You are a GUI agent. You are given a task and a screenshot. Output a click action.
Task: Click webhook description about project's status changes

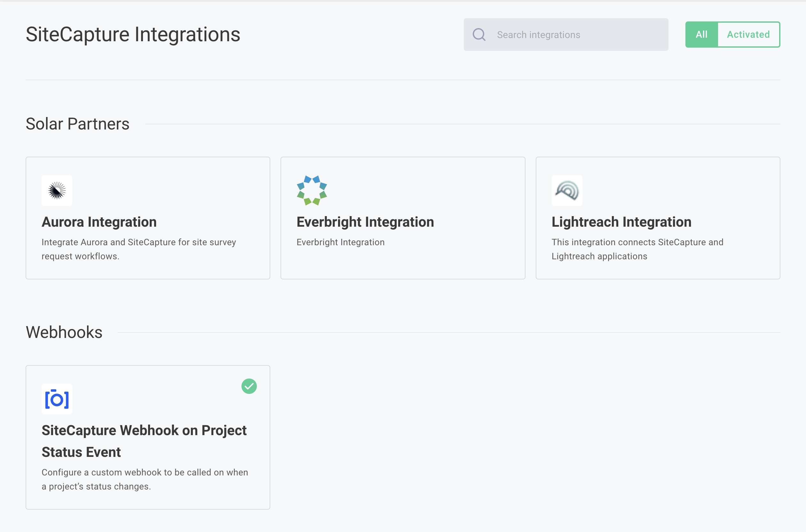pyautogui.click(x=145, y=480)
